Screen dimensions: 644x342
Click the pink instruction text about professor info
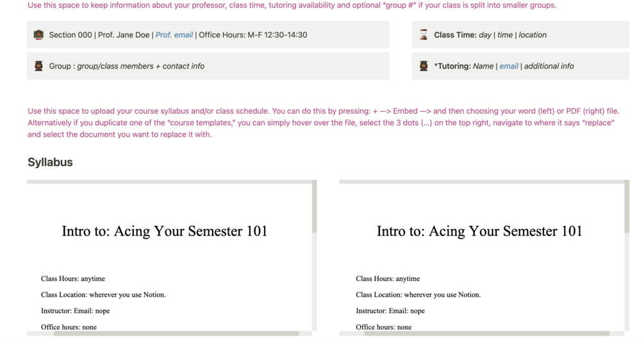292,5
